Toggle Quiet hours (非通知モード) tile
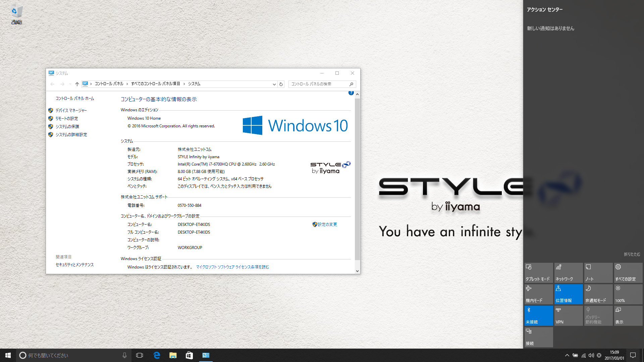This screenshot has height=362, width=644. [x=598, y=294]
